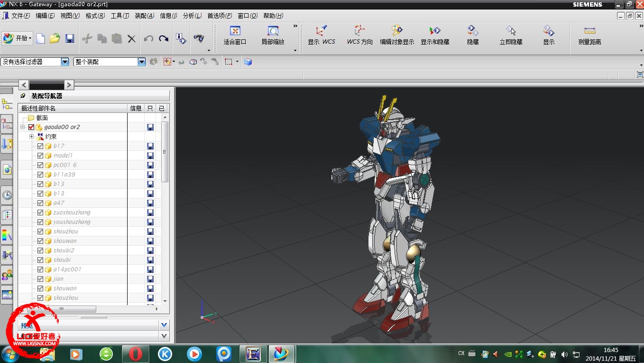Open the Roles sidebar tab with people icon
This screenshot has height=363, width=644.
(x=7, y=274)
